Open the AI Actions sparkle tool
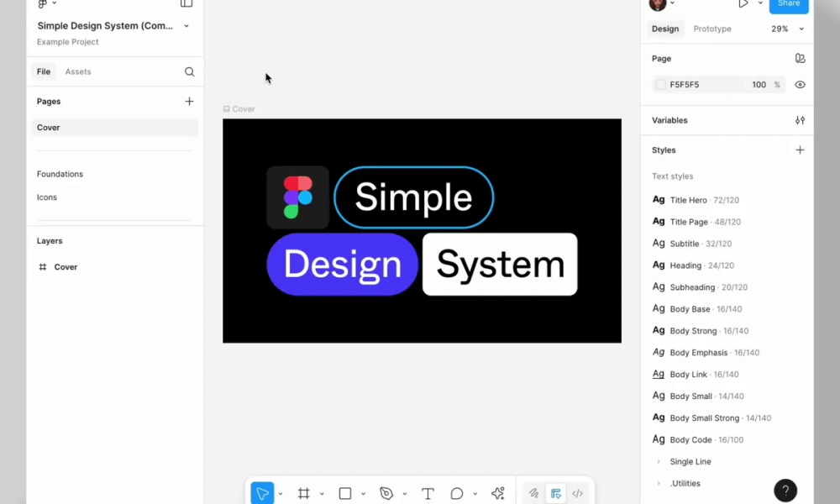The height and width of the screenshot is (504, 840). [498, 493]
